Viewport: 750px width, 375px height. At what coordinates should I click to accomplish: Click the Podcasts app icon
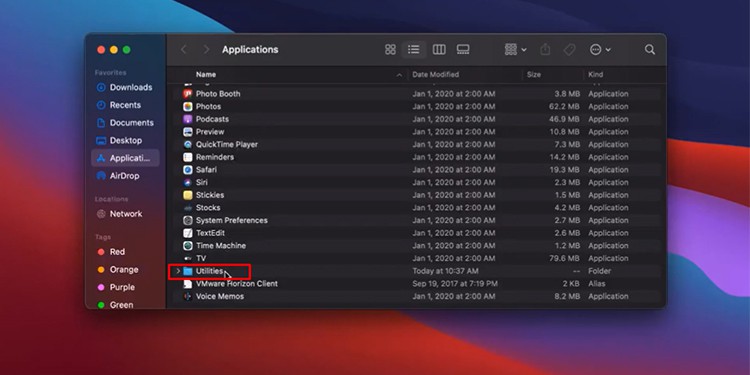188,119
